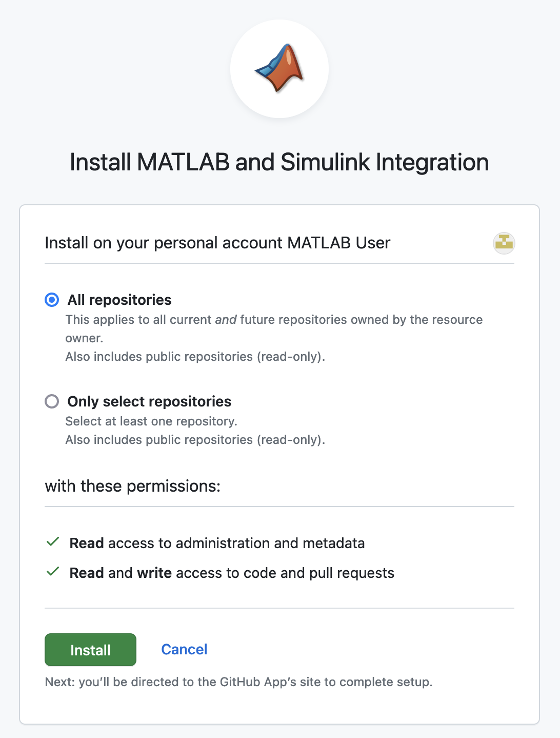560x738 pixels.
Task: Click the read-only note under All repositories
Action: [x=195, y=357]
